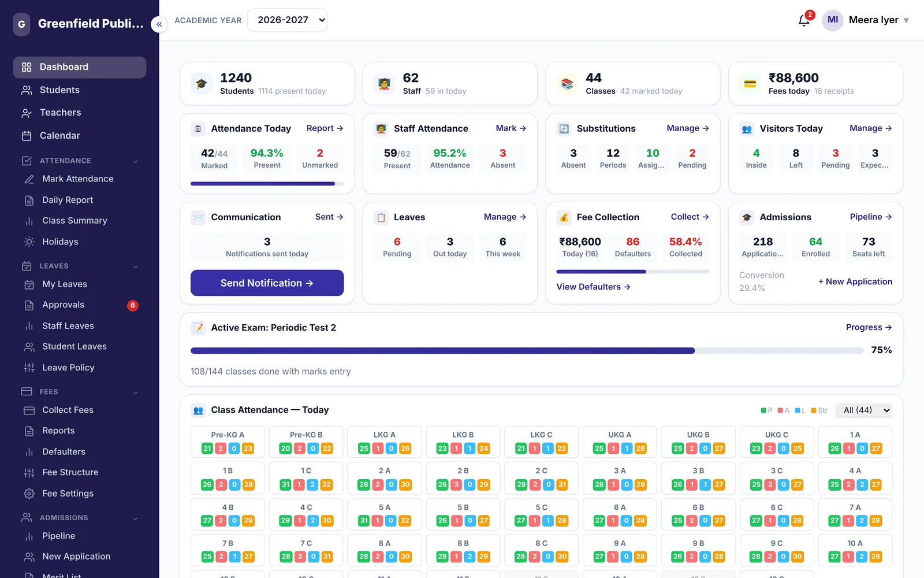This screenshot has width=924, height=578.
Task: Open the Admissions Pipeline link
Action: point(871,217)
